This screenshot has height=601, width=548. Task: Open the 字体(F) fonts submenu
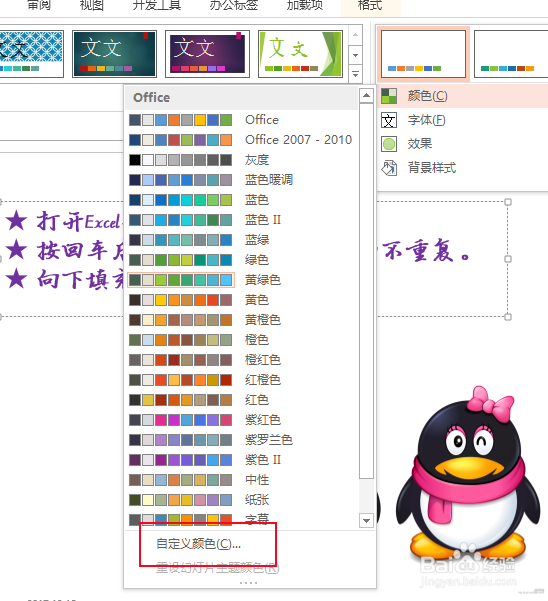463,120
